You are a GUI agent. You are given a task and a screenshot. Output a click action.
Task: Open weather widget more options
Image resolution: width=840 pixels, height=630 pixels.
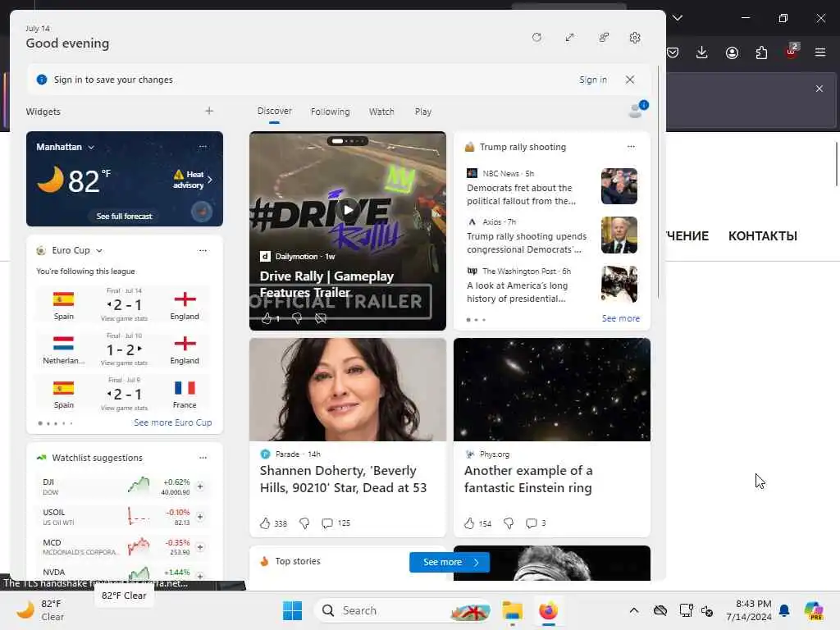(203, 146)
